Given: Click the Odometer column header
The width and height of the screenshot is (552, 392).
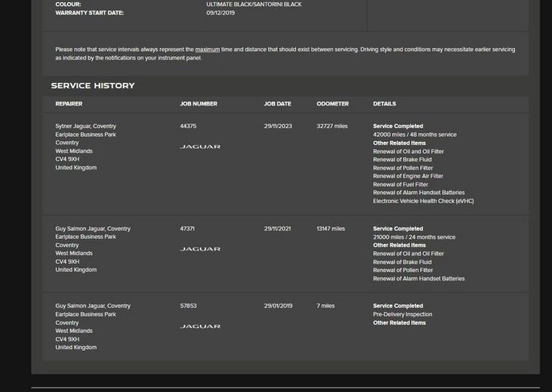Looking at the screenshot, I should 332,104.
